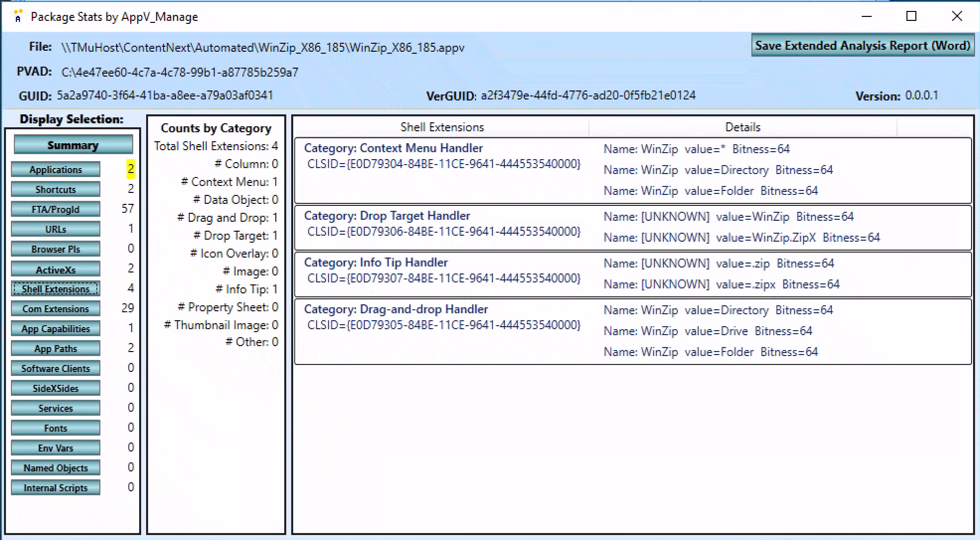980x540 pixels.
Task: Click the Version 0.0.0.1 value
Action: point(922,95)
